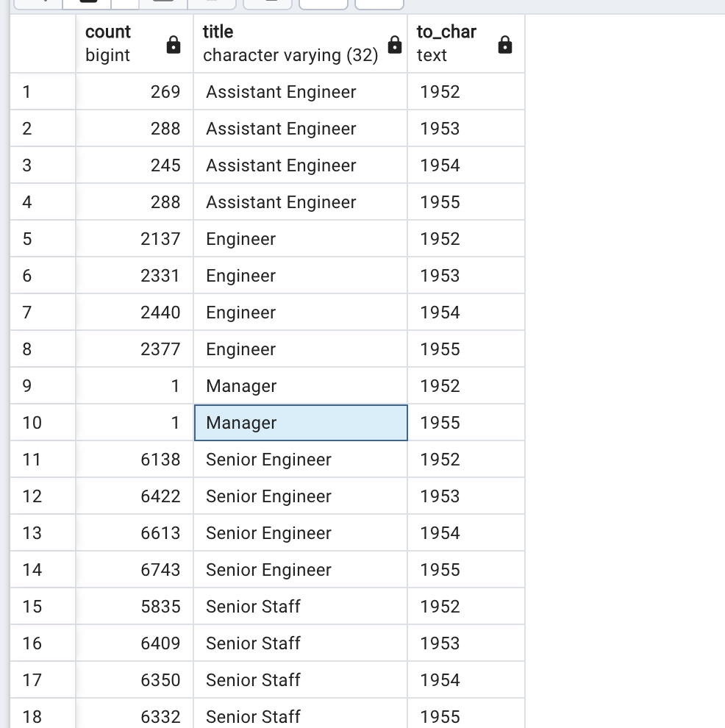Viewport: 725px width, 728px height.
Task: Select the entire count column via header
Action: click(134, 43)
